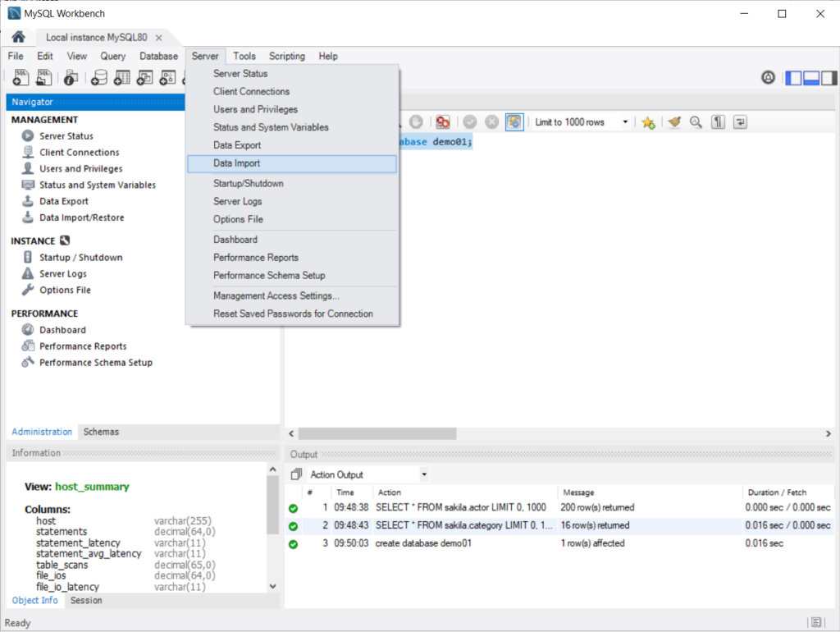This screenshot has height=632, width=840.
Task: Toggle continue-on-error execution icon
Action: click(443, 122)
